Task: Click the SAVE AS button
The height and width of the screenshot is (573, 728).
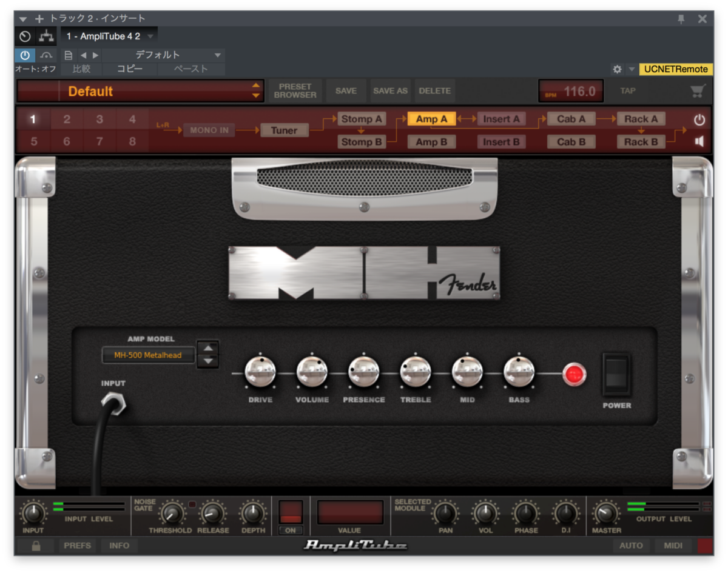Action: click(390, 91)
